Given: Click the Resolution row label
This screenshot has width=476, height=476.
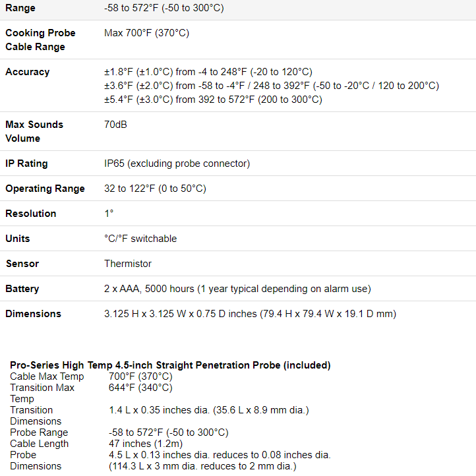Looking at the screenshot, I should [31, 214].
